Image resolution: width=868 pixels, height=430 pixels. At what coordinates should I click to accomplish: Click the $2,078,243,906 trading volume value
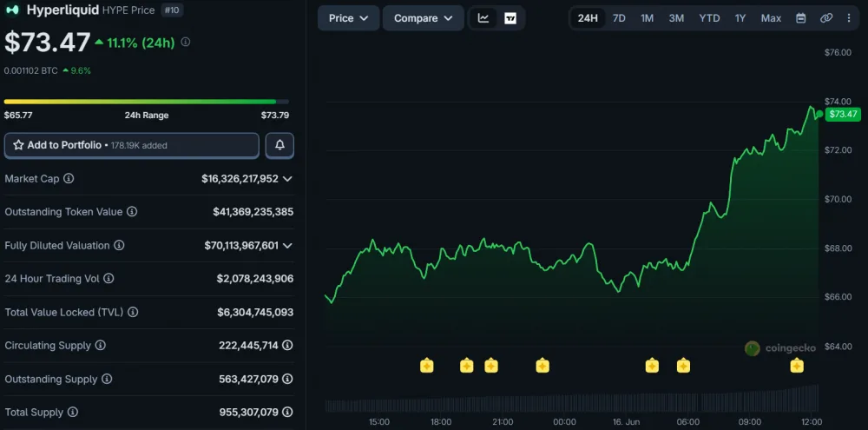[254, 278]
